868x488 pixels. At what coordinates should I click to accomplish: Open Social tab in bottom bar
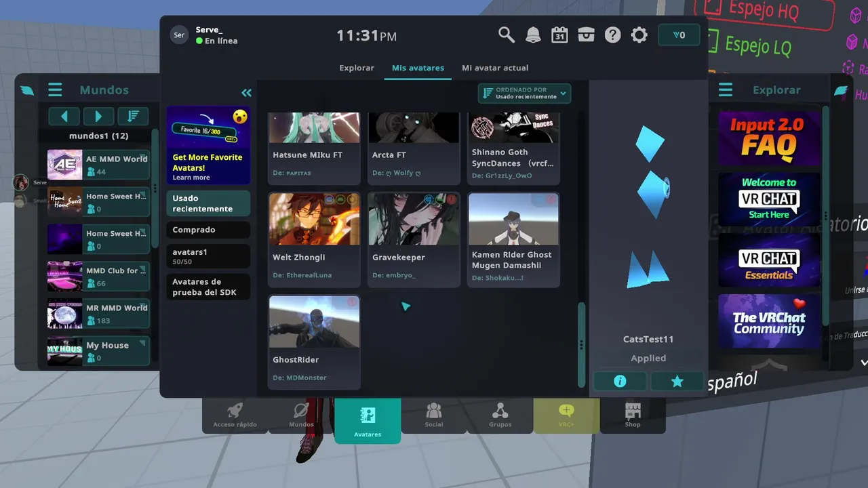pyautogui.click(x=434, y=415)
